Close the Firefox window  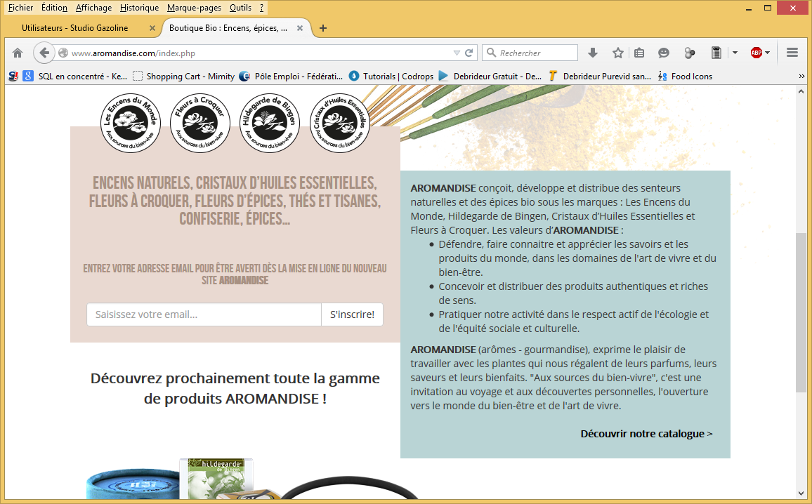[793, 8]
